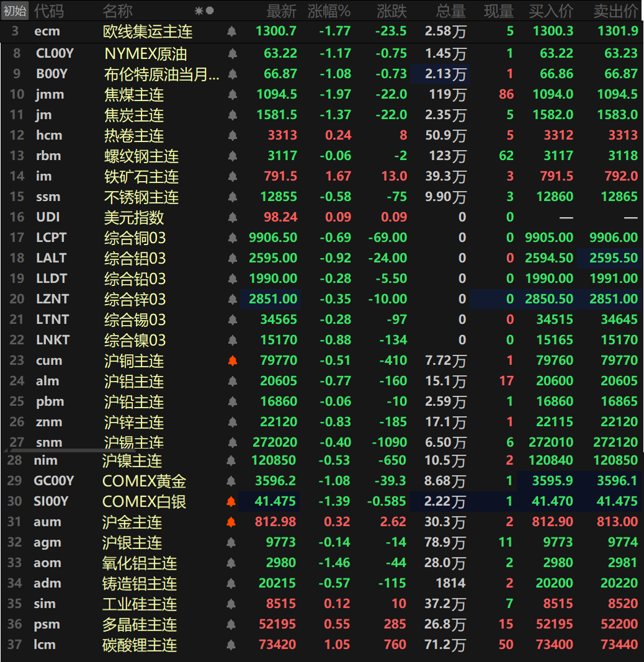The image size is (644, 662).
Task: Click the bell icon for NYMEX原油
Action: [x=233, y=53]
